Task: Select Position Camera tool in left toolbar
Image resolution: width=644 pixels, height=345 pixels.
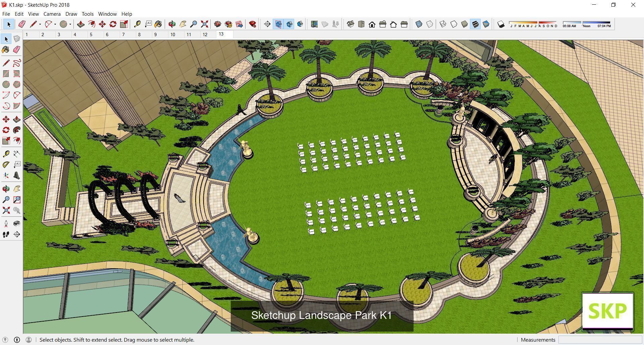Action: 6,223
